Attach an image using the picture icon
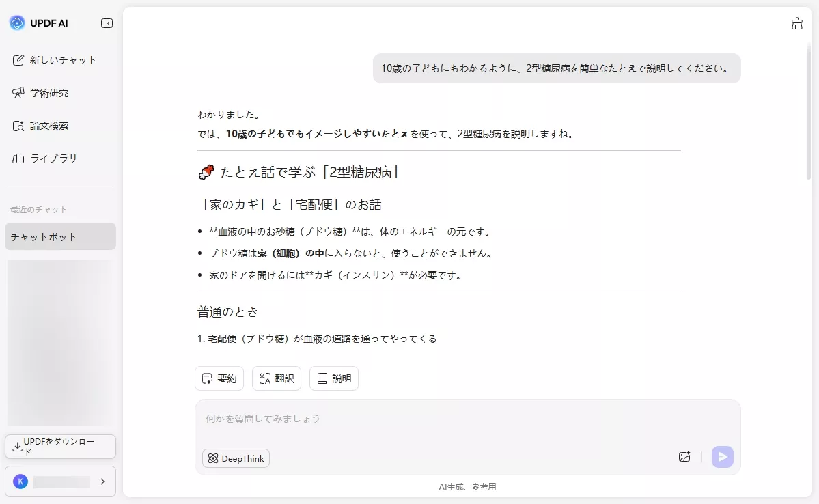Image resolution: width=819 pixels, height=504 pixels. pyautogui.click(x=684, y=456)
